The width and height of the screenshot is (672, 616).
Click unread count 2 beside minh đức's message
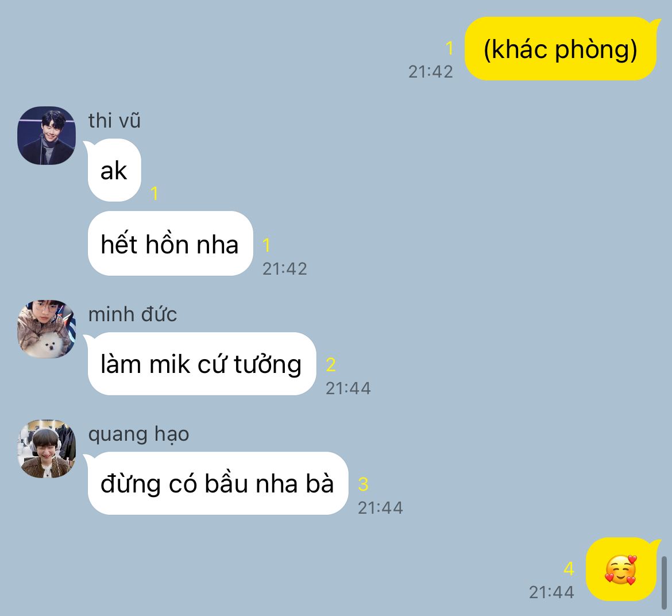click(331, 365)
